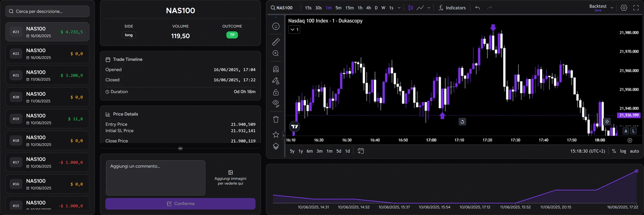Select the 1h timeframe
The image size is (644, 215).
(x=360, y=8)
